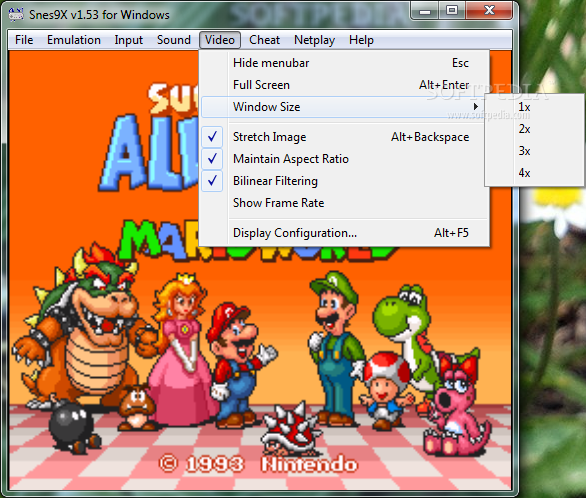Click the Snes9X app icon in title bar

[16, 14]
